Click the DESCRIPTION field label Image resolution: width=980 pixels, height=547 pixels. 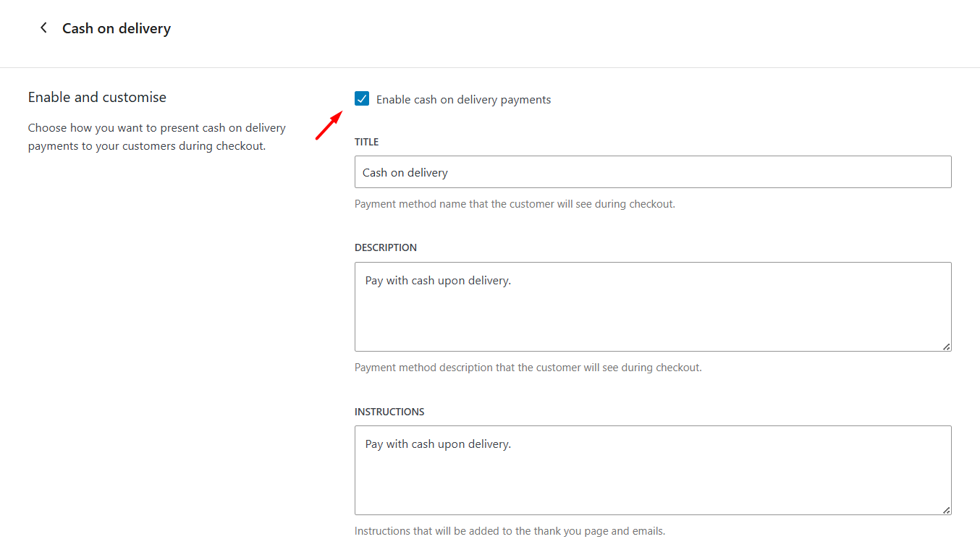point(386,247)
